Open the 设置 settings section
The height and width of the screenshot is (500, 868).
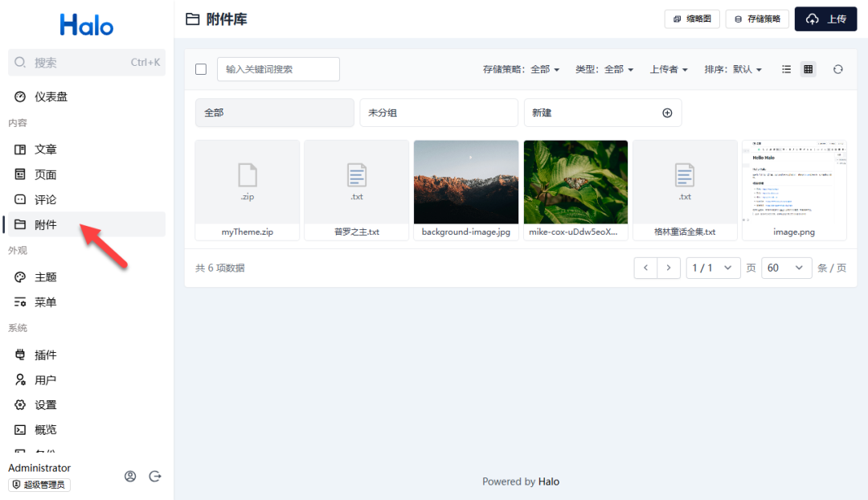pyautogui.click(x=86, y=405)
